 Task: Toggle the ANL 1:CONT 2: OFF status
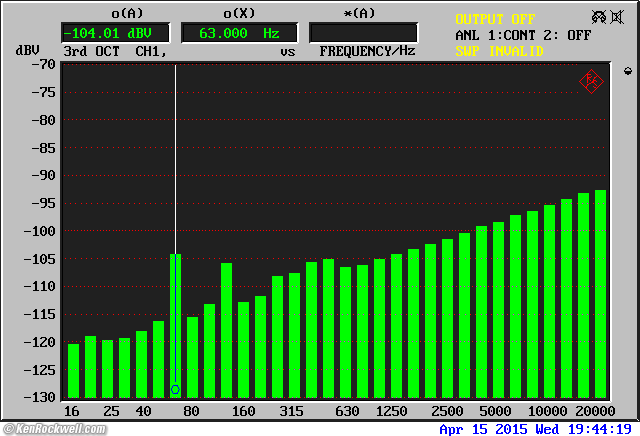coord(524,35)
